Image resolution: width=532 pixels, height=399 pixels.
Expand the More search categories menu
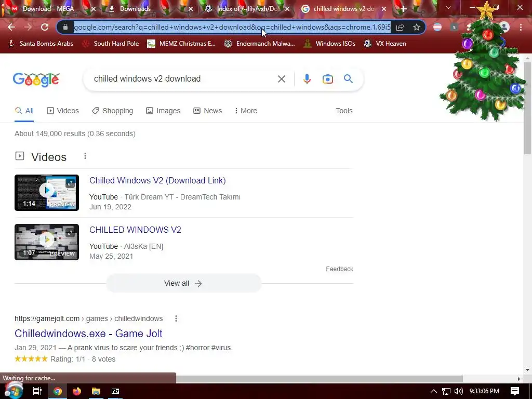click(246, 111)
